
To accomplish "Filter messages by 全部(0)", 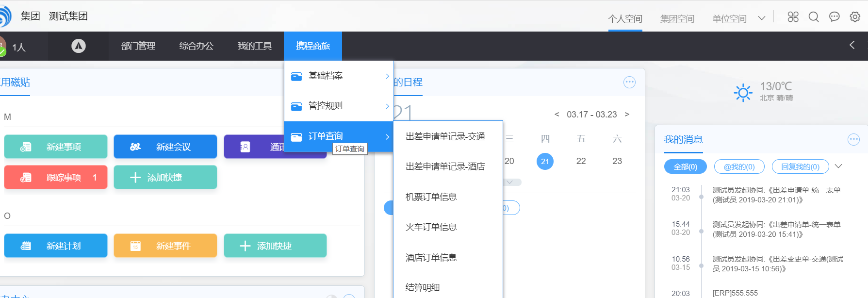I will [685, 166].
